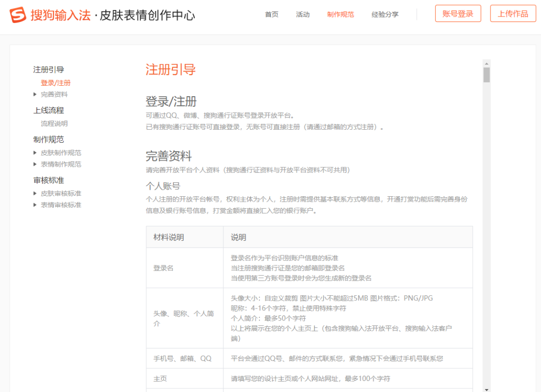Image resolution: width=541 pixels, height=392 pixels.
Task: Click the 登录名 table cell
Action: coord(184,268)
